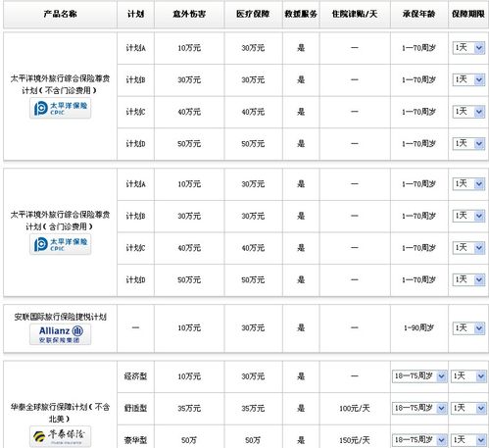Open 安联国际旅行保险捷悦计划 product name
Viewport: 489px width, 448px height.
(60, 317)
